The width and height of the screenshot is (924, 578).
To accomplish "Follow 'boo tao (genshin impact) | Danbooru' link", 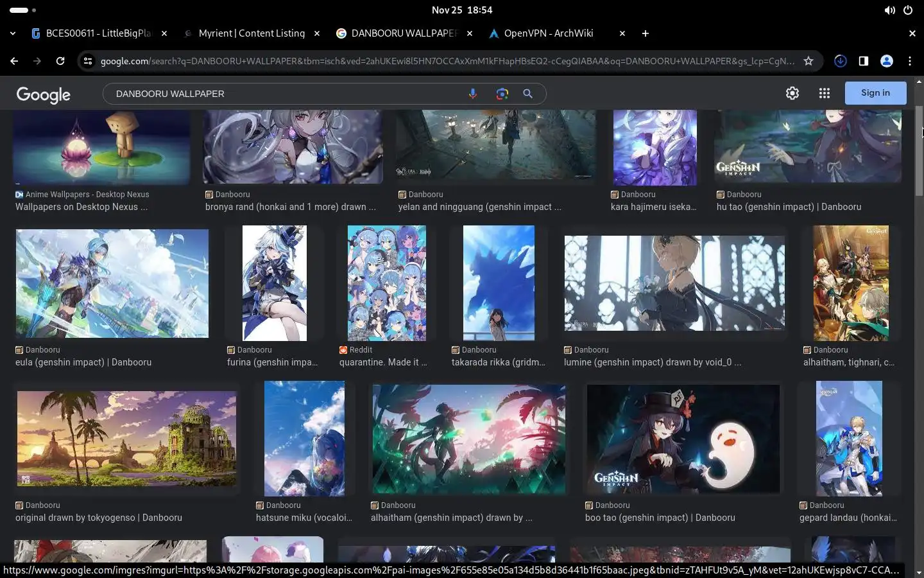I will (660, 518).
